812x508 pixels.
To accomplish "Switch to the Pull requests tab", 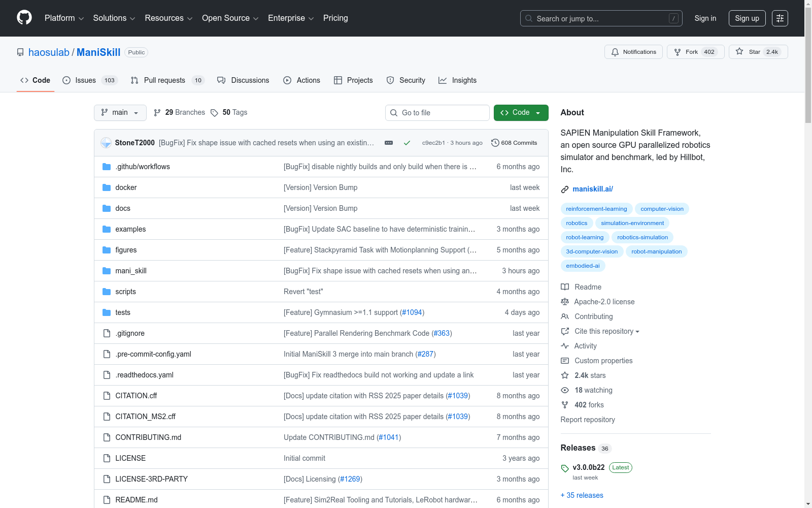I will click(167, 80).
